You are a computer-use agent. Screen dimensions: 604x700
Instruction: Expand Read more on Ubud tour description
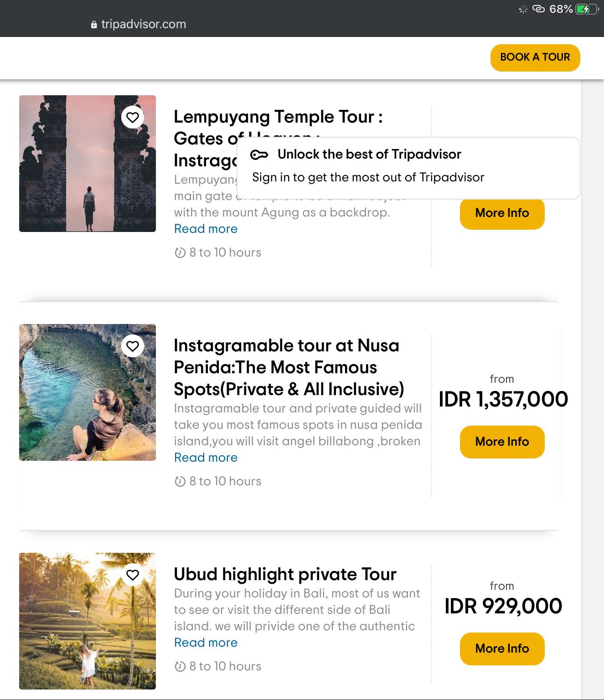pos(206,643)
